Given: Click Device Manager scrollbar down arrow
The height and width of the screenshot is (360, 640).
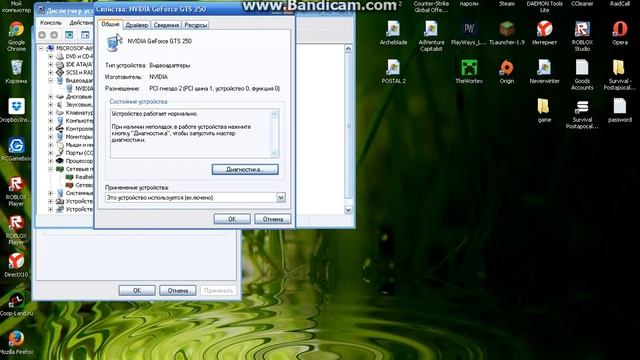Looking at the screenshot, I should coord(348,210).
